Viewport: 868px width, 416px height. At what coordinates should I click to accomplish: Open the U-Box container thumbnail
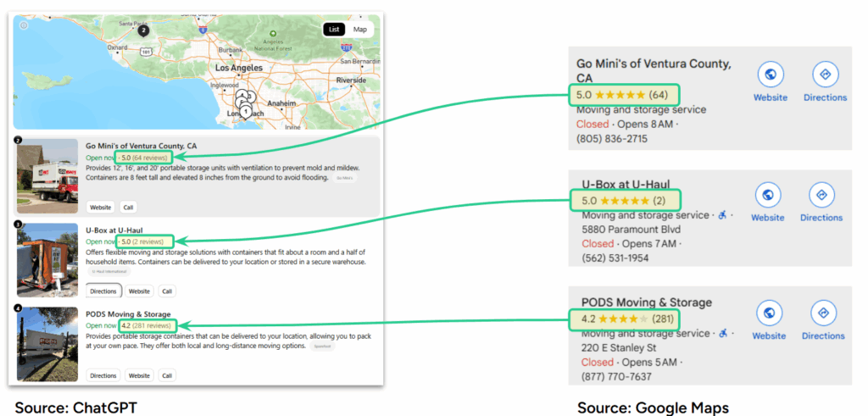(x=47, y=260)
